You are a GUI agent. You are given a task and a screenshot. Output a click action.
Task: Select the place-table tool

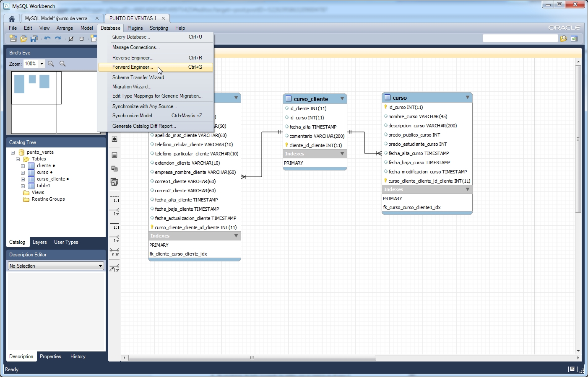point(114,155)
